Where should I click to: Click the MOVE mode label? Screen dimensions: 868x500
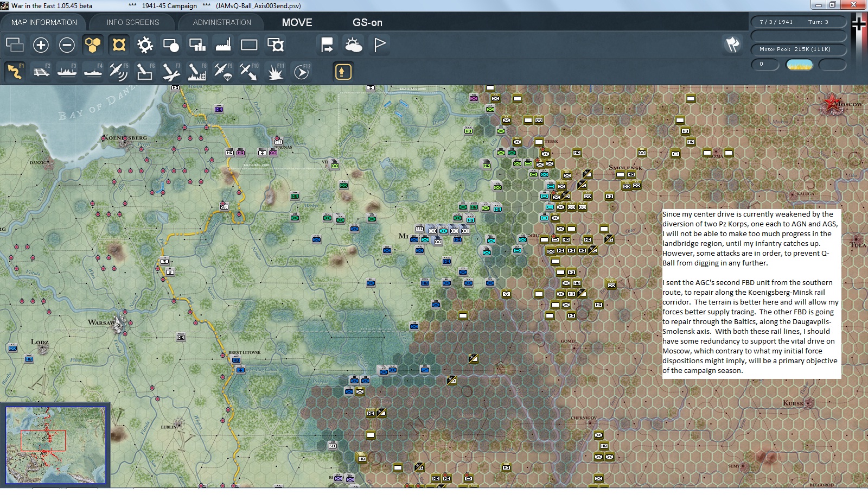297,22
